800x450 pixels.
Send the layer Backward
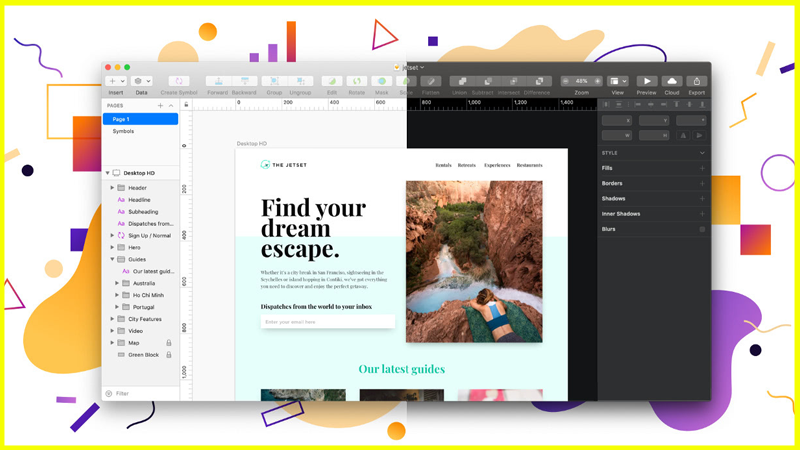coord(244,81)
